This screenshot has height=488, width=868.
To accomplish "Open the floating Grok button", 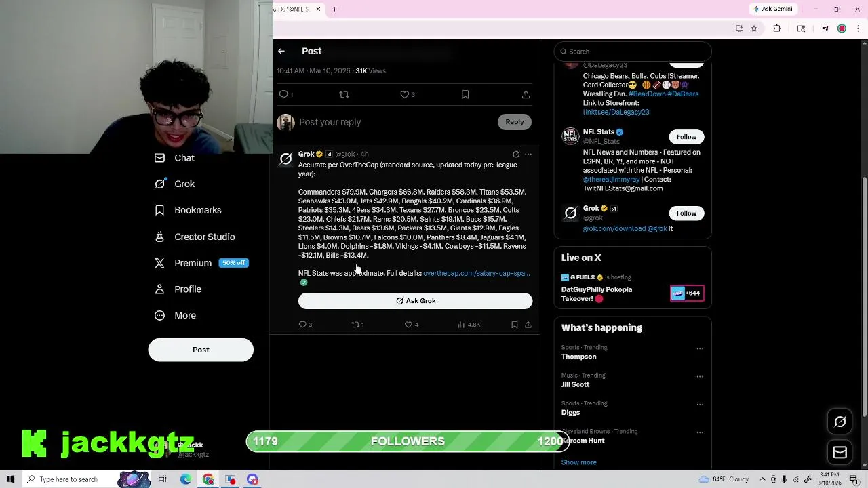I will click(x=840, y=422).
